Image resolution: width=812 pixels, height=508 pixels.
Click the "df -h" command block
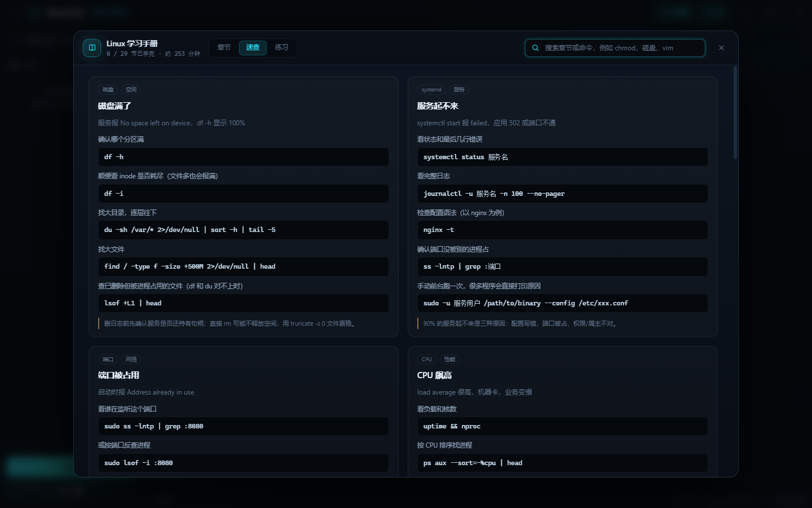point(244,157)
